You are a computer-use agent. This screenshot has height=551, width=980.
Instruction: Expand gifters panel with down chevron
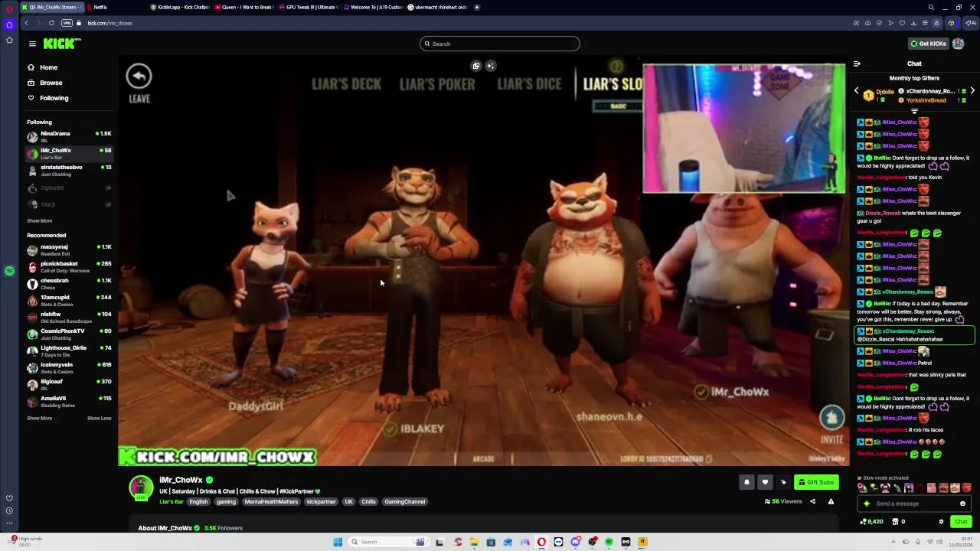(914, 111)
